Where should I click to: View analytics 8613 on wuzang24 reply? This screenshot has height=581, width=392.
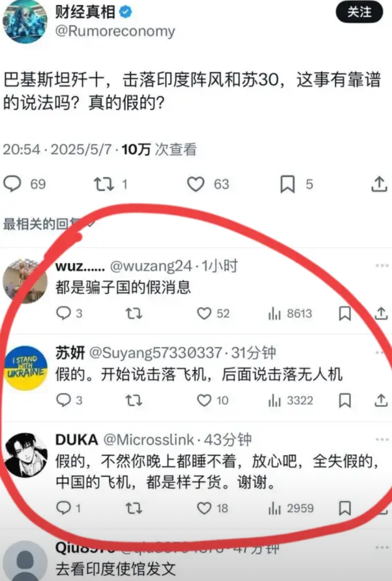pos(290,313)
